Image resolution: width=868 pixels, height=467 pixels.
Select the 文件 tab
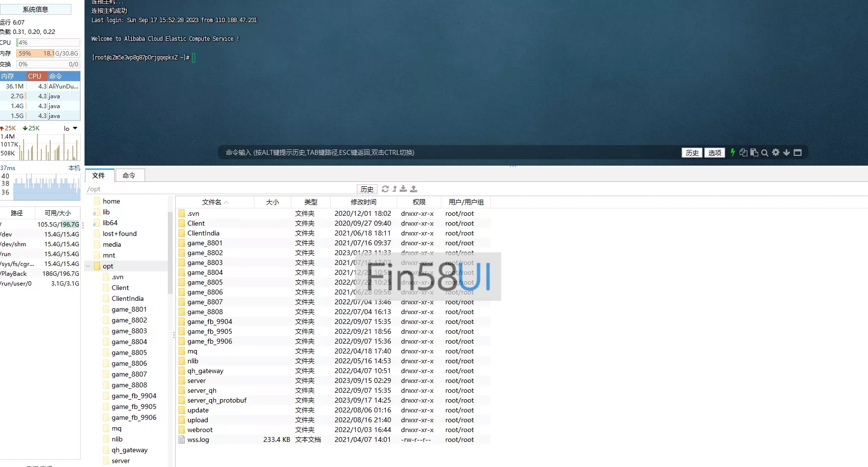pyautogui.click(x=99, y=175)
